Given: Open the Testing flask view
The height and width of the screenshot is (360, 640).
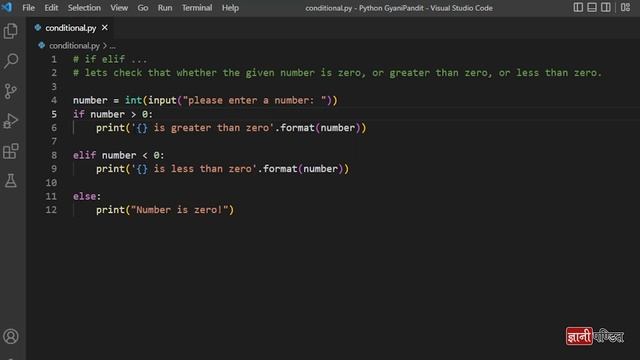Looking at the screenshot, I should click(x=11, y=180).
